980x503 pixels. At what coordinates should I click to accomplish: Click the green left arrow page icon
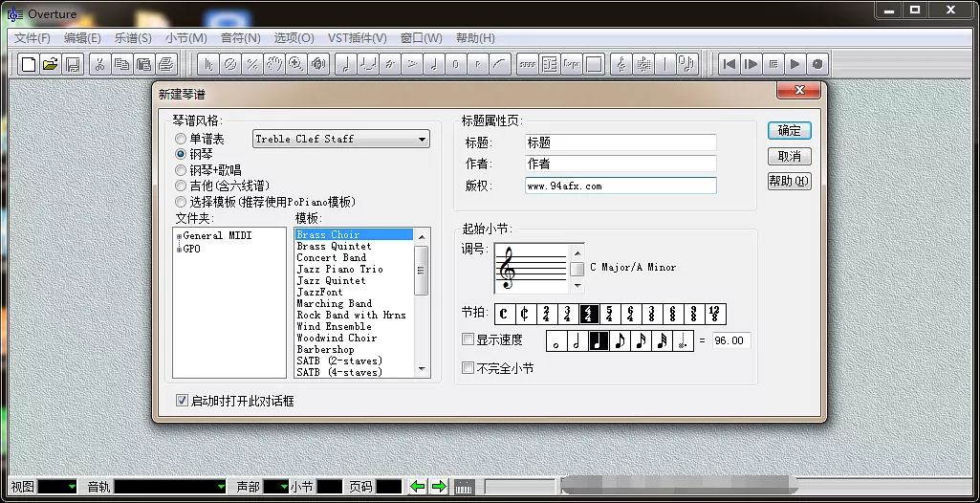pyautogui.click(x=418, y=487)
